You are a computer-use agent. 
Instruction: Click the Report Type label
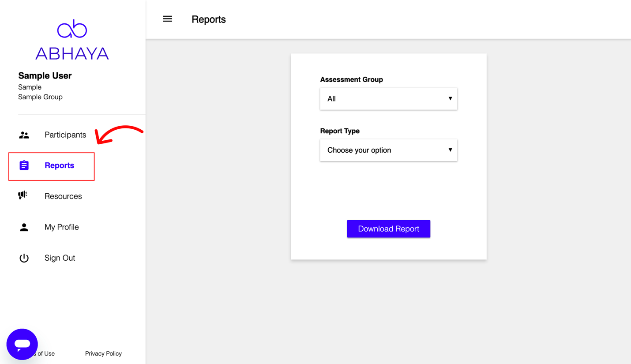click(x=340, y=131)
